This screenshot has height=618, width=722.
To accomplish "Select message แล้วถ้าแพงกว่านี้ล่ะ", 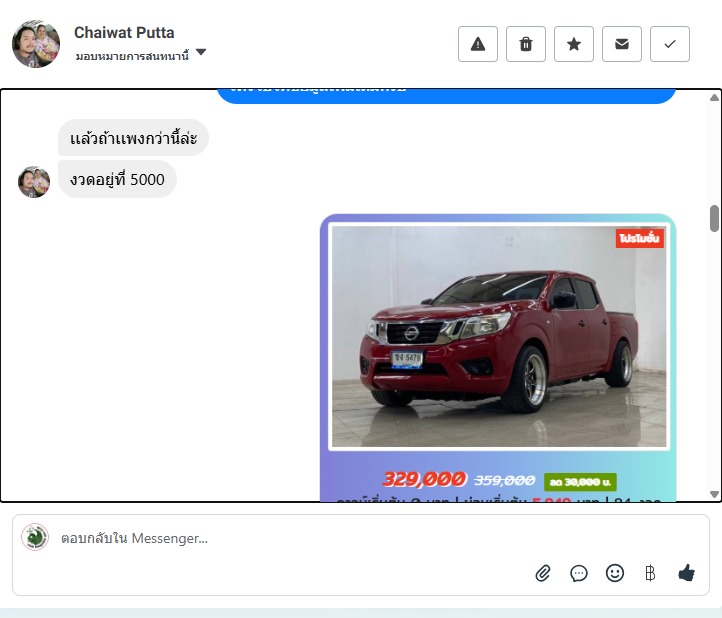I will pos(134,138).
